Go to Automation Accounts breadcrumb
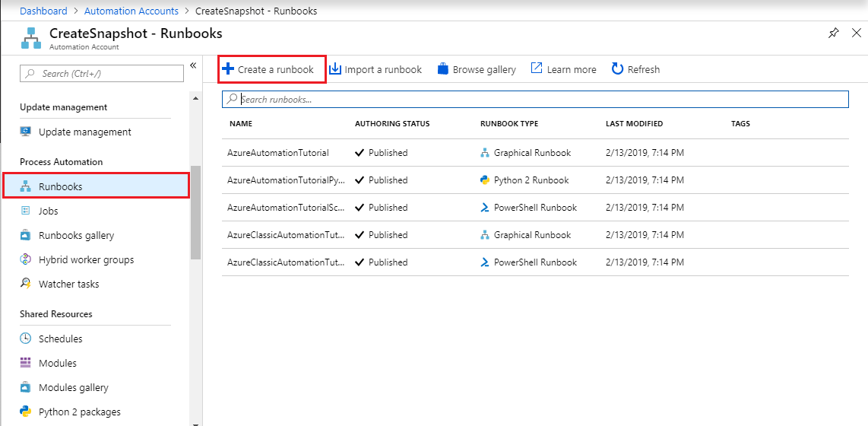 click(x=131, y=11)
